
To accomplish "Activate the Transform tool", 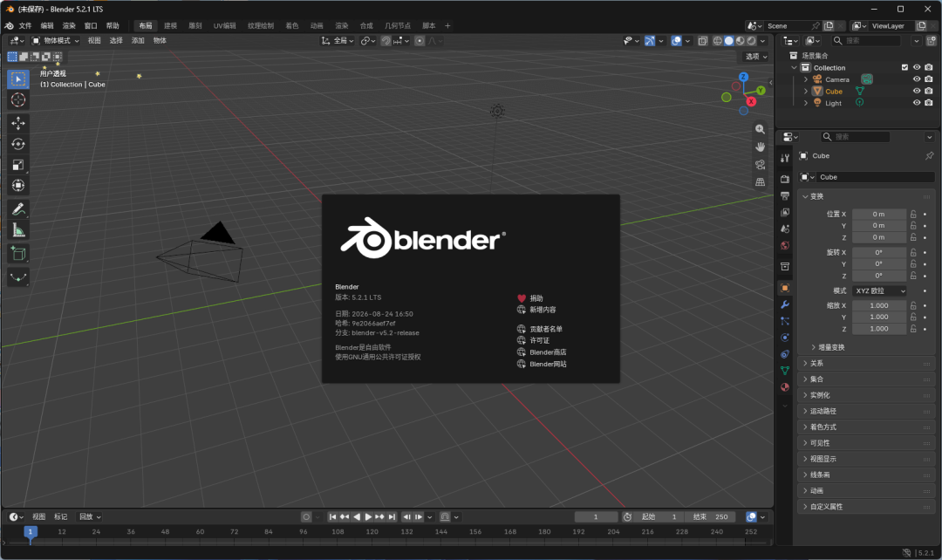I will pyautogui.click(x=18, y=185).
